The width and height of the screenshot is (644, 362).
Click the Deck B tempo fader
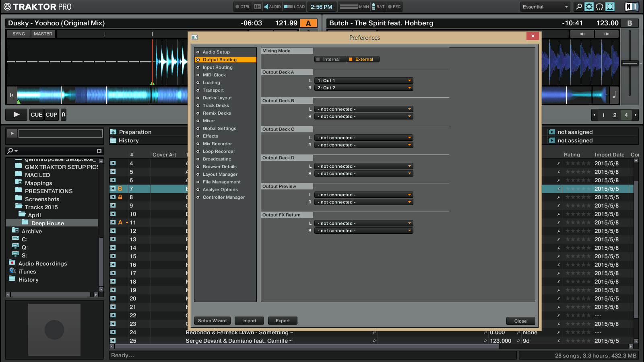pyautogui.click(x=630, y=63)
